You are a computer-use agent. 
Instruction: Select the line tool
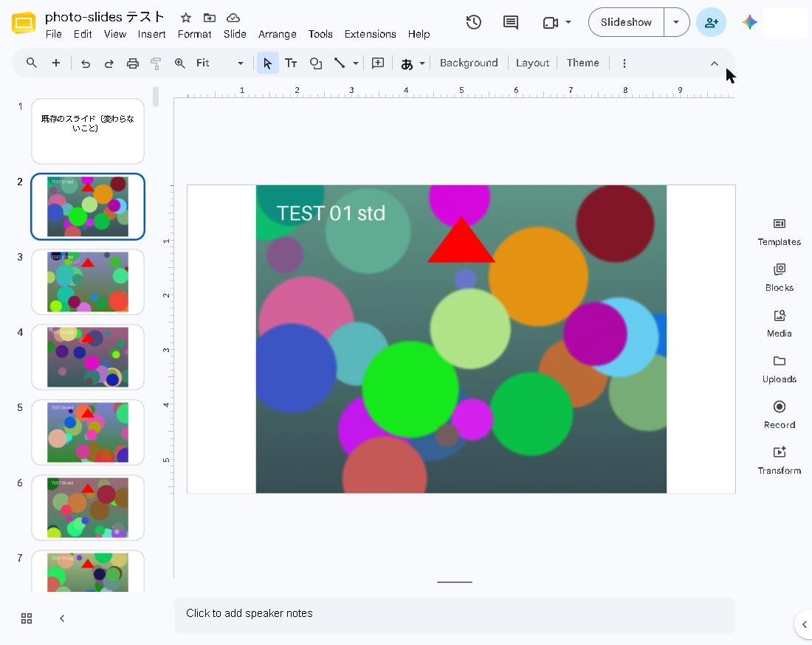click(340, 63)
